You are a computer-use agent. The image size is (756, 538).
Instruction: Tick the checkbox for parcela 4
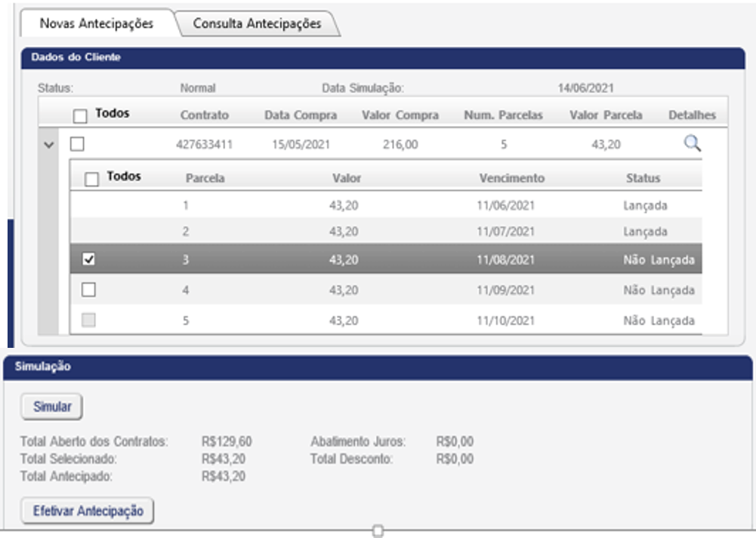pyautogui.click(x=88, y=290)
